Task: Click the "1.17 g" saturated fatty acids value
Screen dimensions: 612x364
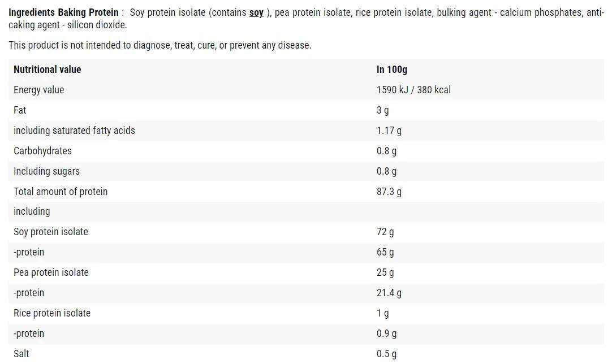Action: pyautogui.click(x=389, y=131)
